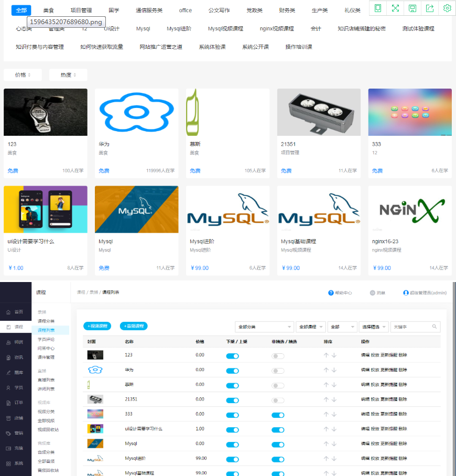
Task: Open 课程分类 in the course submenu
Action: (x=46, y=321)
